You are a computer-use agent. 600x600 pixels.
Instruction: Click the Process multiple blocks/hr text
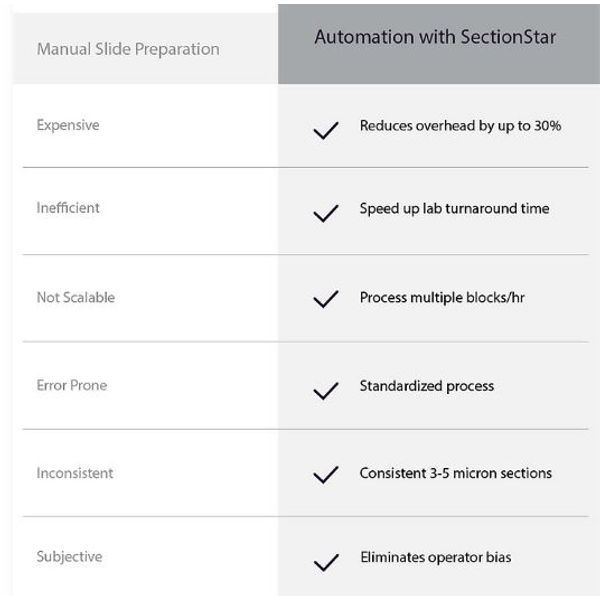442,298
